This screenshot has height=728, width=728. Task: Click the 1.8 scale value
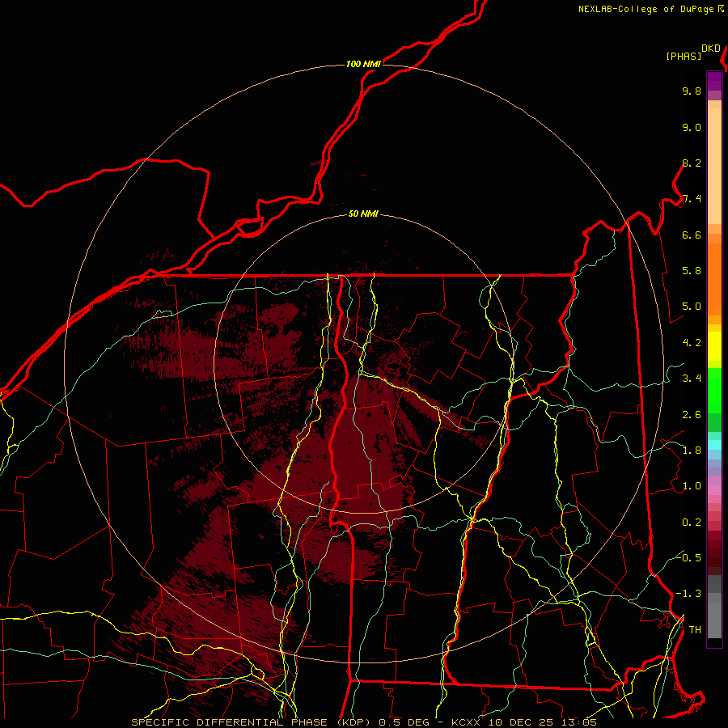[x=692, y=451]
